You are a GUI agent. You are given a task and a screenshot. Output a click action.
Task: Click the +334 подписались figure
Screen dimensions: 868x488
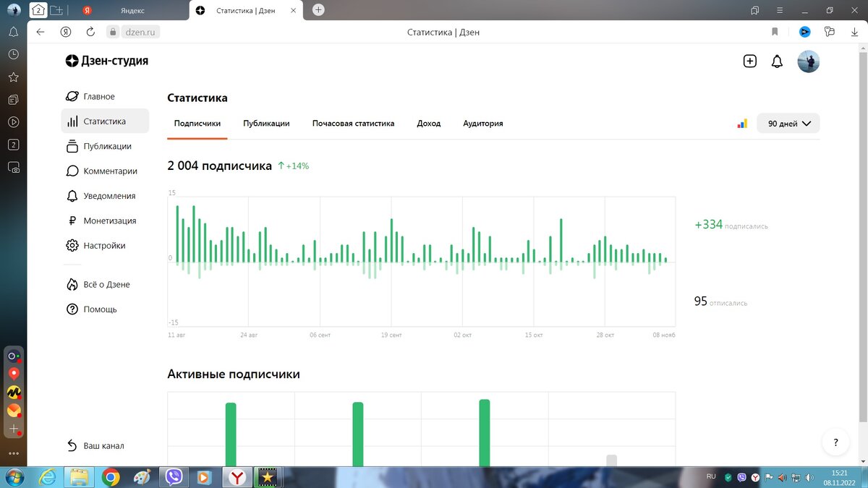coord(731,225)
